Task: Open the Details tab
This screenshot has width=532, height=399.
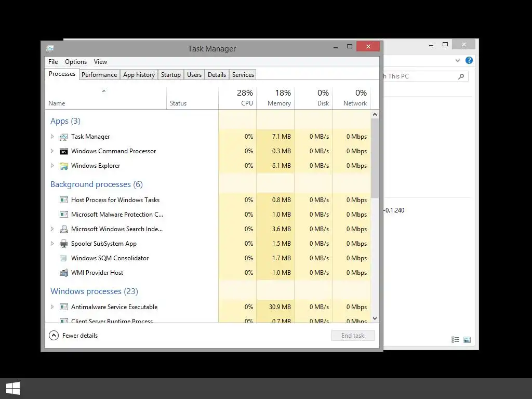Action: pos(217,75)
